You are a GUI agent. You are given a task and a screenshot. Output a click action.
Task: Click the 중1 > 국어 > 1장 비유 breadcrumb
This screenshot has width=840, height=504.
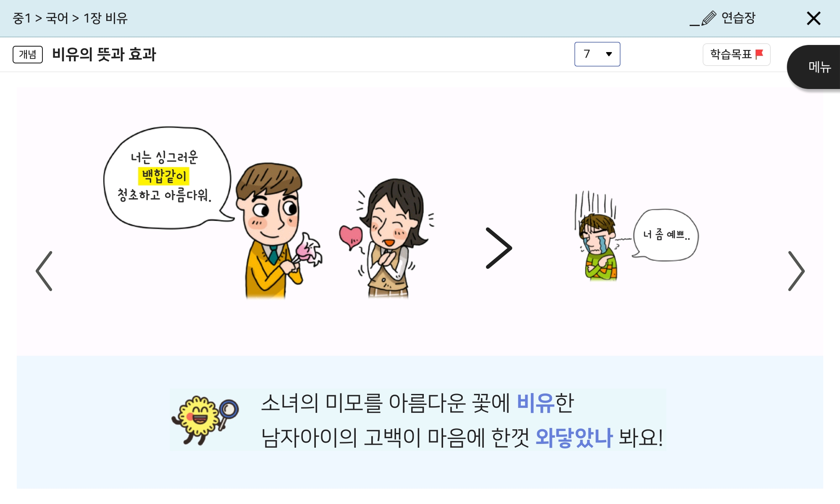70,18
